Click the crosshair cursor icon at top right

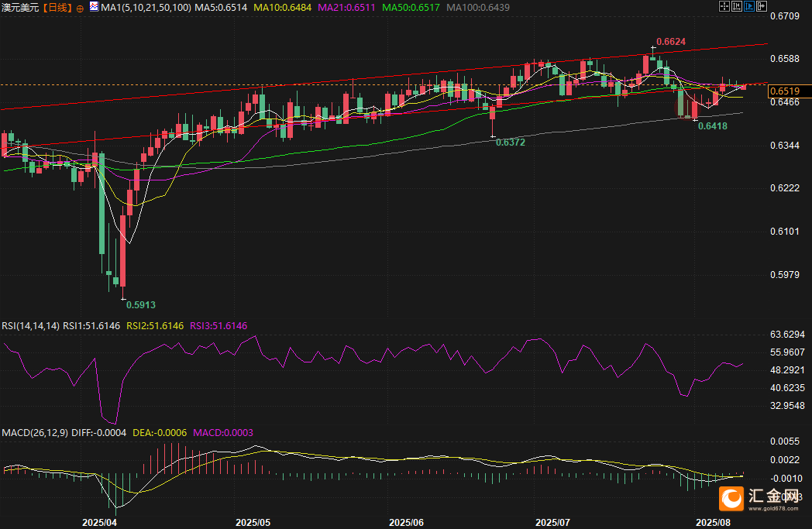(724, 6)
